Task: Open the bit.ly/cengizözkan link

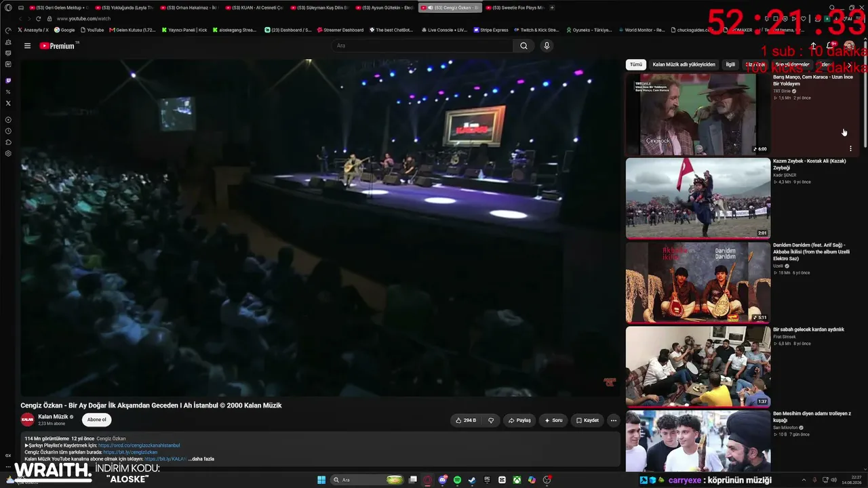Action: click(x=130, y=452)
